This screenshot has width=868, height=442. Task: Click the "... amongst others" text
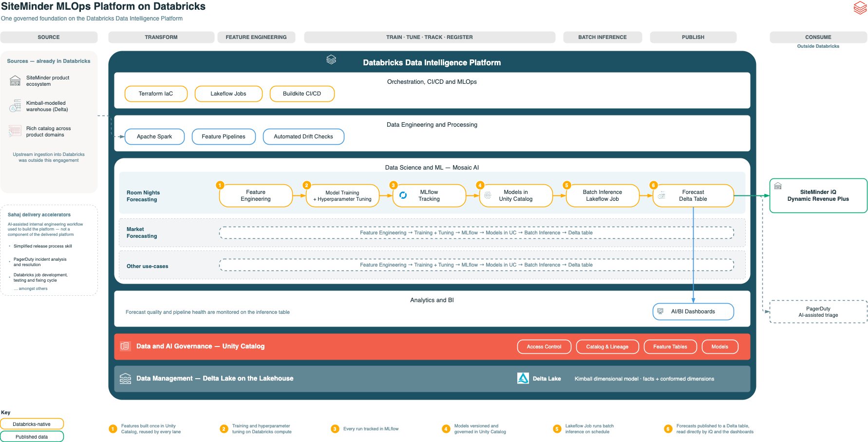(31, 288)
